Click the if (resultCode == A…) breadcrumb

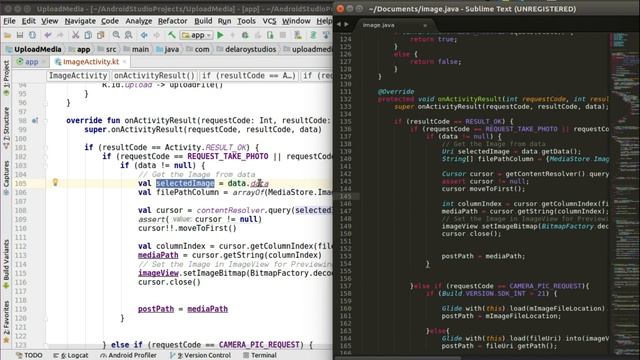coord(249,76)
